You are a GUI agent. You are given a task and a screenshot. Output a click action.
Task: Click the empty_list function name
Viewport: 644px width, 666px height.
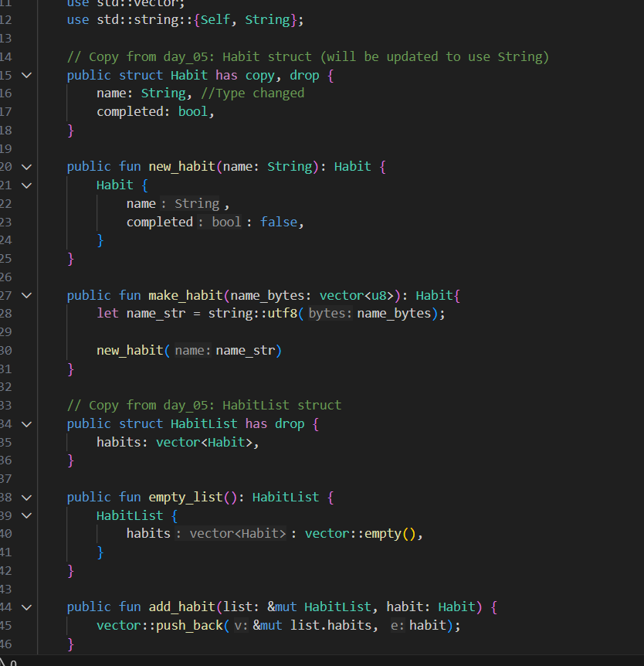click(x=185, y=497)
